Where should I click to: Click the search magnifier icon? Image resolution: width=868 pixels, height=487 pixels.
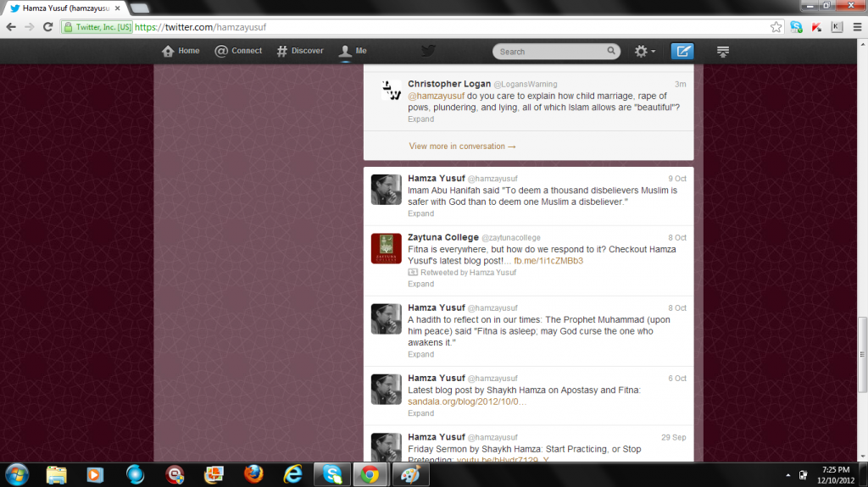pyautogui.click(x=610, y=51)
